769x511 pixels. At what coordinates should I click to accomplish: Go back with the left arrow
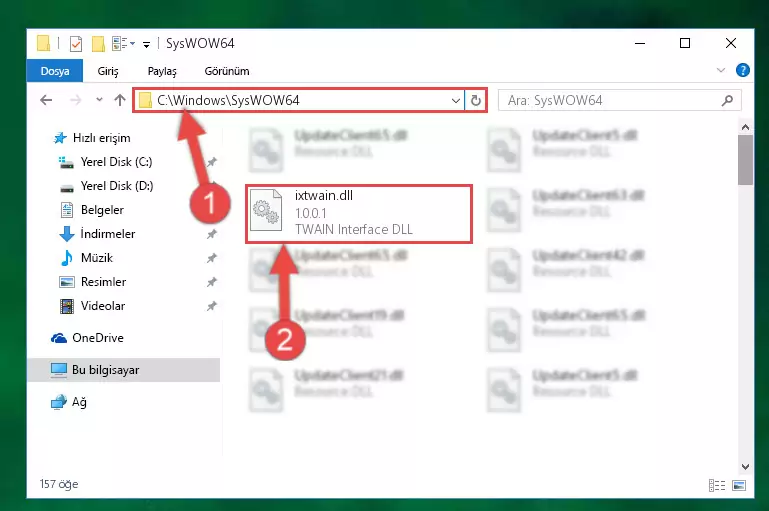pos(46,101)
